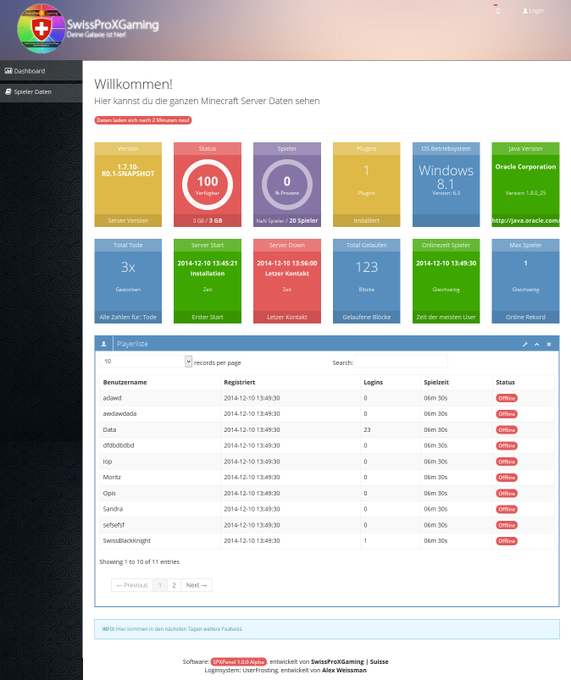Open Dashboard in the sidebar
This screenshot has height=680, width=571.
(41, 71)
